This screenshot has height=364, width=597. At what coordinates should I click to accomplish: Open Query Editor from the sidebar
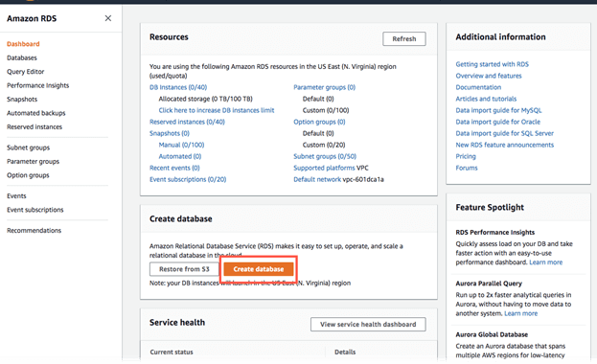(x=26, y=72)
